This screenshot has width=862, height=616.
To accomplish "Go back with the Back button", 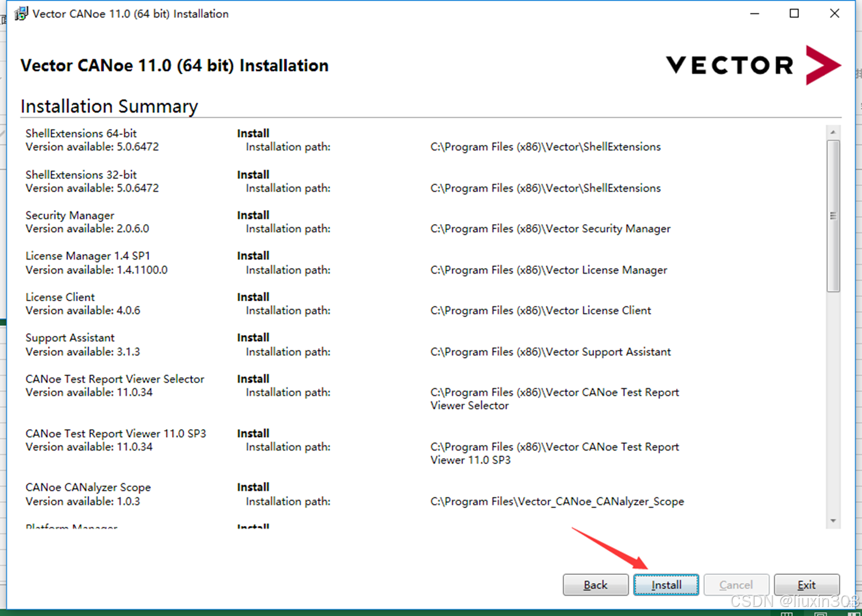I will [x=596, y=584].
